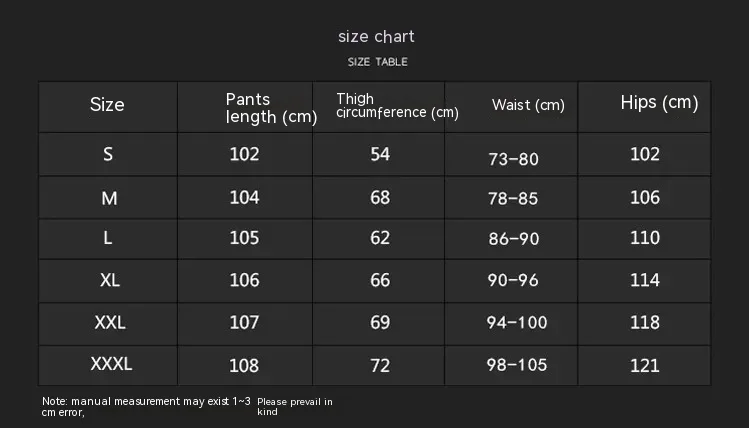
Task: Click hips value 121 for XXXL
Action: pyautogui.click(x=645, y=366)
